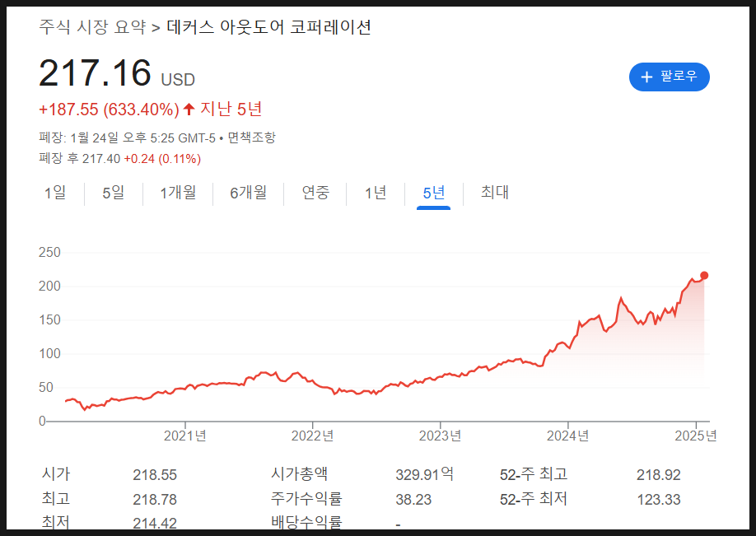This screenshot has height=536, width=756.
Task: Click the 250 y-axis label
Action: tap(49, 253)
